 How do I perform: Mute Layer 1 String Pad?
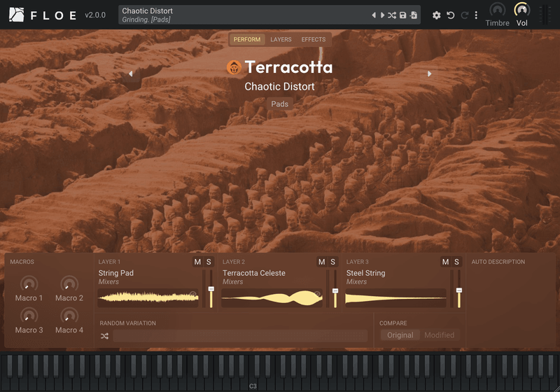click(197, 262)
